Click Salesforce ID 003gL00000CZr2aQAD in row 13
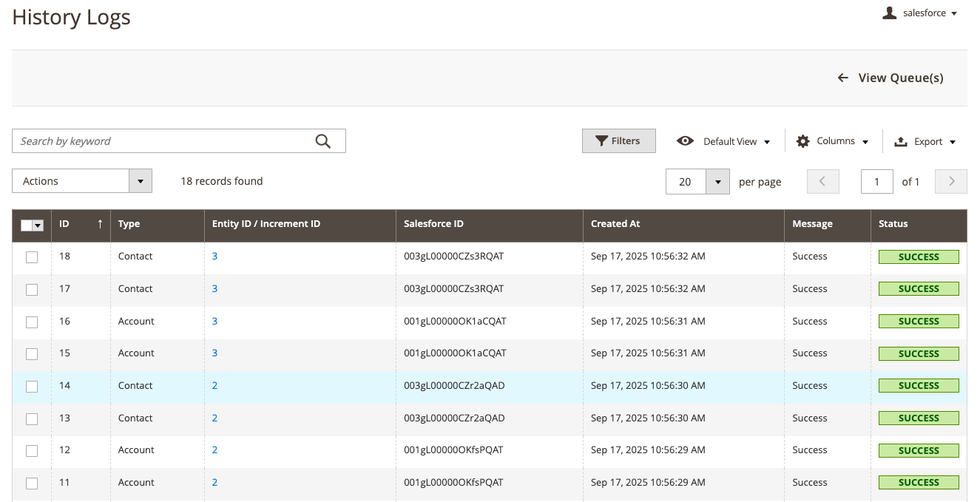Viewport: 980px width, 502px height. pyautogui.click(x=454, y=418)
